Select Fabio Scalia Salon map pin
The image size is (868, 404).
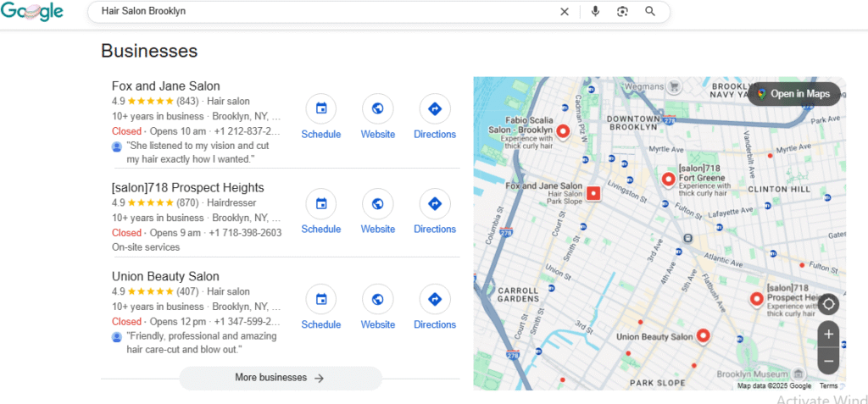pos(563,132)
